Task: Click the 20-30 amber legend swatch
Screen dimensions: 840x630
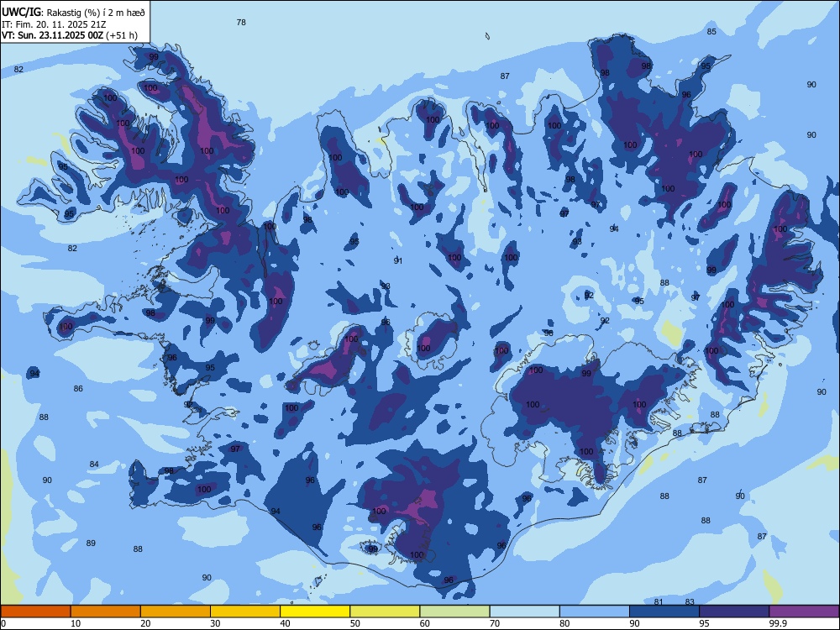Action: 176,612
